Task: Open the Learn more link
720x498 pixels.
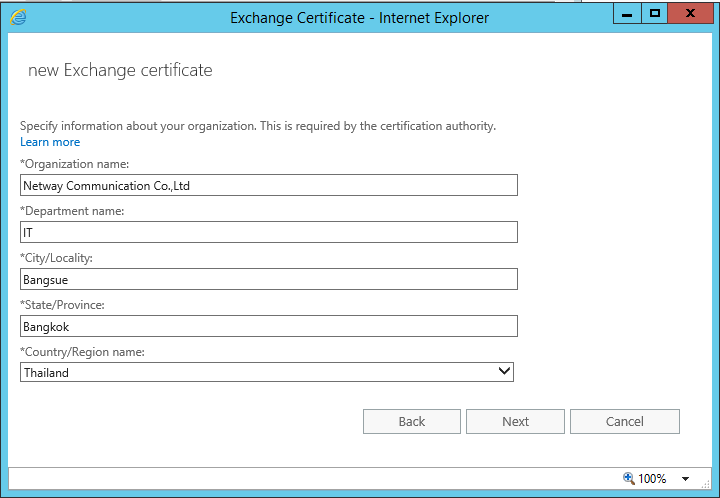Action: click(x=50, y=142)
